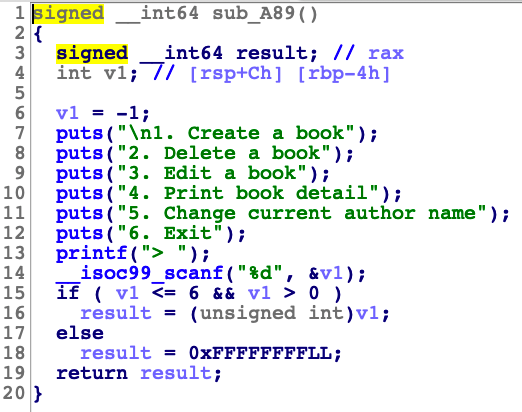Click 'result' on line 16 assignment
Screen dimensions: 522x412
point(116,313)
